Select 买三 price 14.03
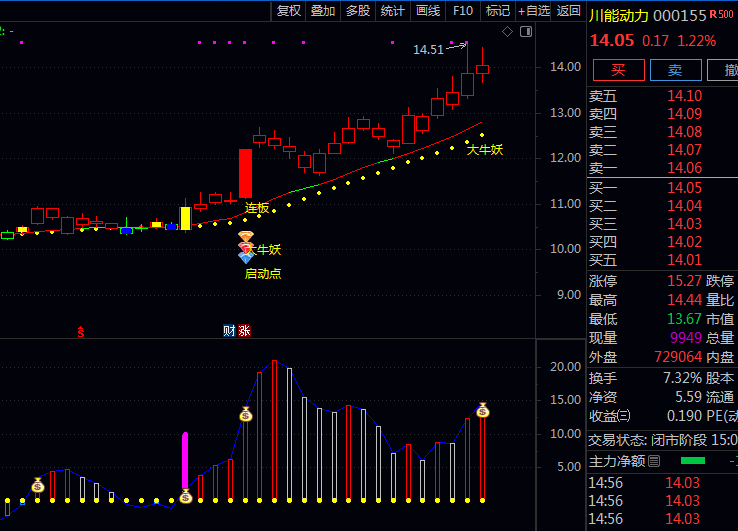 point(684,224)
